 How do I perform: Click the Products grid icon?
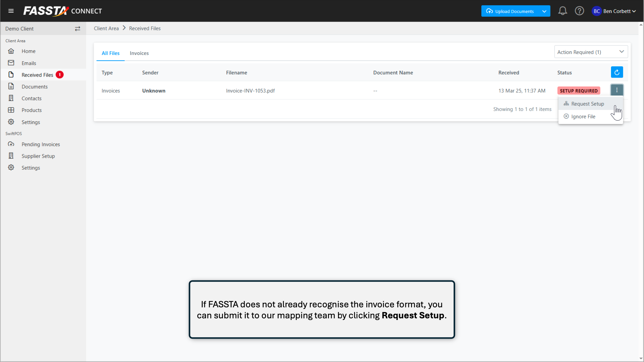pyautogui.click(x=11, y=110)
